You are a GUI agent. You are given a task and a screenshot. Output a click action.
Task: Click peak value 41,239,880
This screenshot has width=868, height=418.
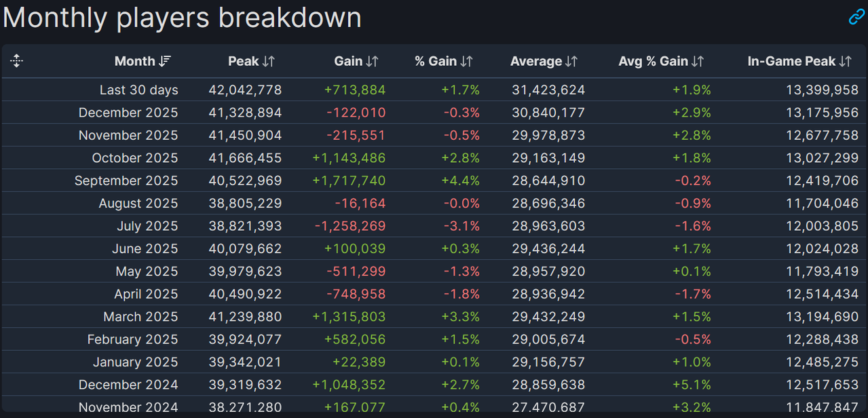click(245, 317)
